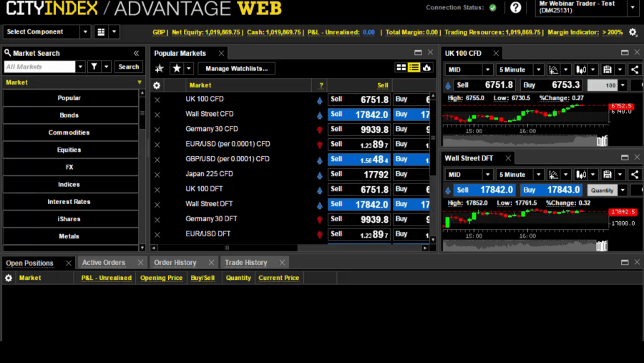Open the help question mark icon
The image size is (644, 363).
coord(515,8)
